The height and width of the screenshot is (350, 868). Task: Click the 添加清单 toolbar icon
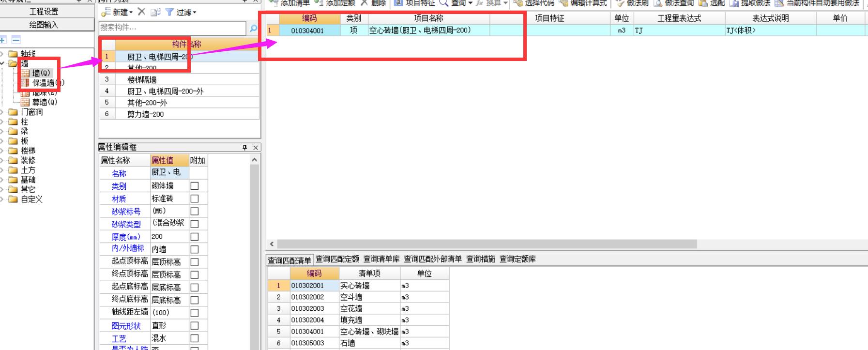pyautogui.click(x=274, y=3)
